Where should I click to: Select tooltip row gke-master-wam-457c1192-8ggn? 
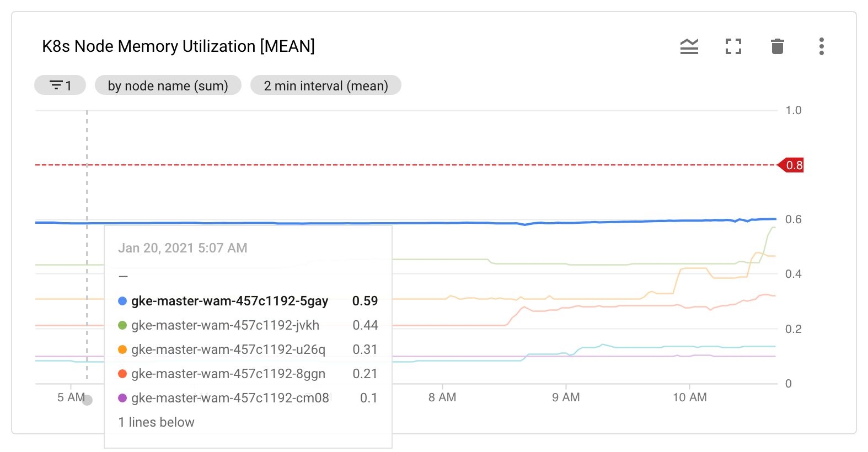click(248, 374)
